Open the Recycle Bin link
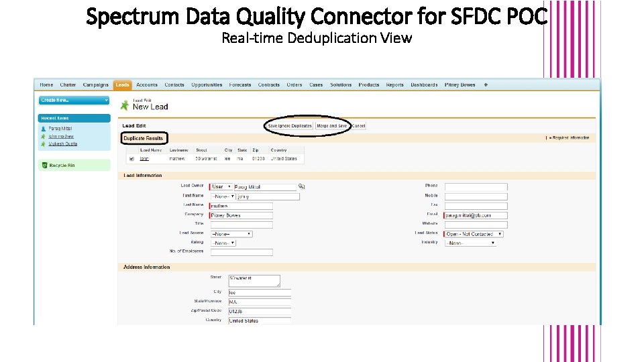The width and height of the screenshot is (644, 362). click(x=62, y=166)
